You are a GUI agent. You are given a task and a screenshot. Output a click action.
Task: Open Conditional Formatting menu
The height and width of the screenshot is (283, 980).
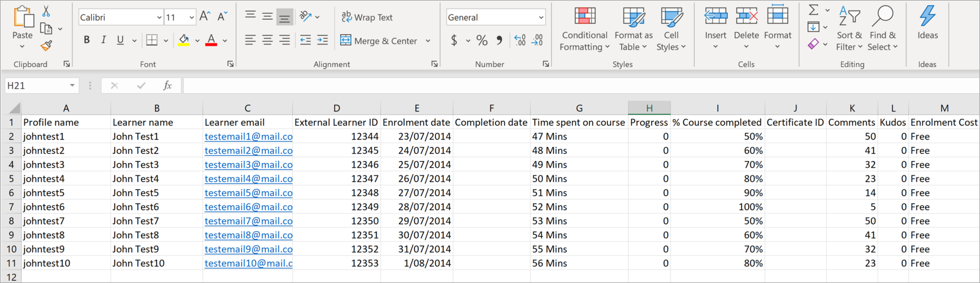click(x=584, y=29)
